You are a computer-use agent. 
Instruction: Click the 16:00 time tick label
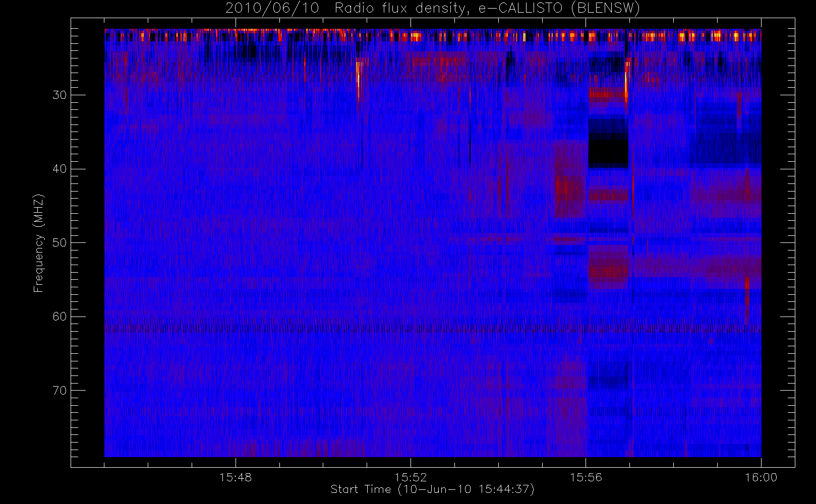click(761, 477)
